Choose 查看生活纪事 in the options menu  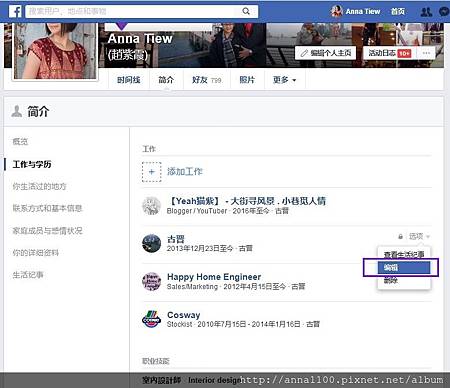pyautogui.click(x=404, y=255)
